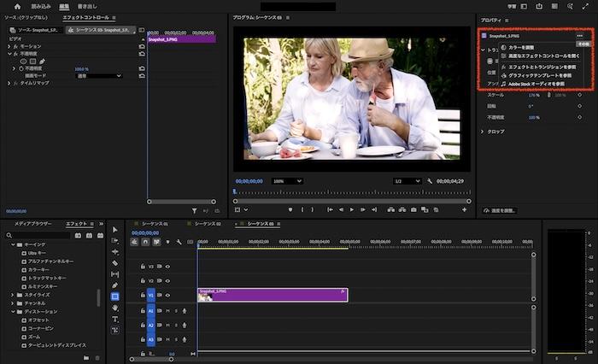This screenshot has width=598, height=364.
Task: Select the Type tool
Action: [x=115, y=319]
